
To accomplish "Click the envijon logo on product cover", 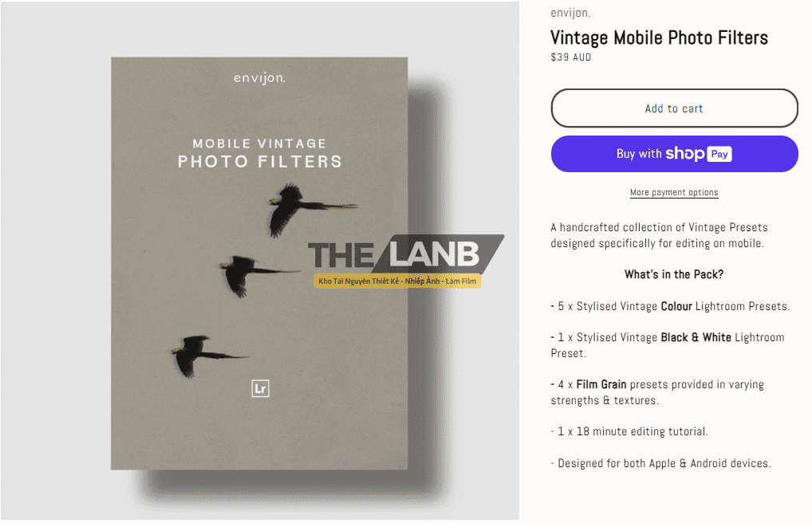I will tap(259, 78).
